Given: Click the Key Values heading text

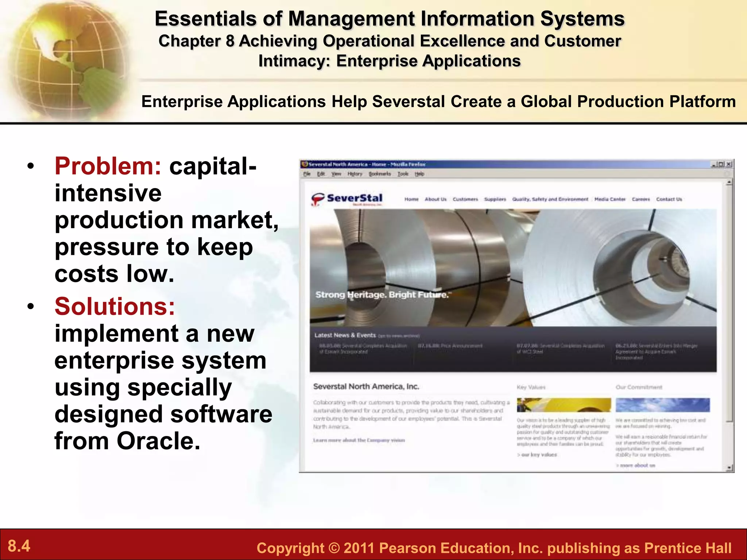Looking at the screenshot, I should point(531,387).
